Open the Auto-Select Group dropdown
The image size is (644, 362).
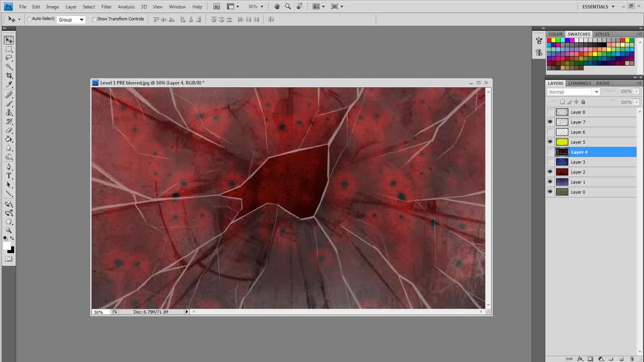[70, 20]
